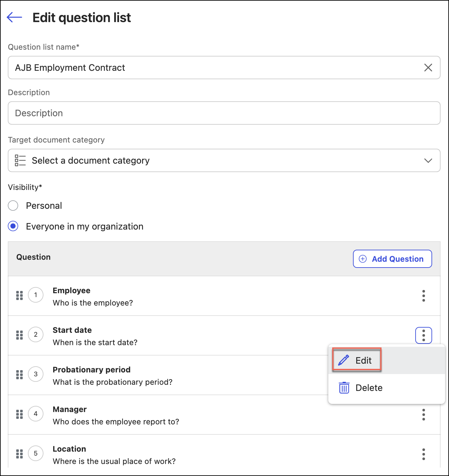
Task: Choose Edit from the context menu
Action: (x=363, y=360)
